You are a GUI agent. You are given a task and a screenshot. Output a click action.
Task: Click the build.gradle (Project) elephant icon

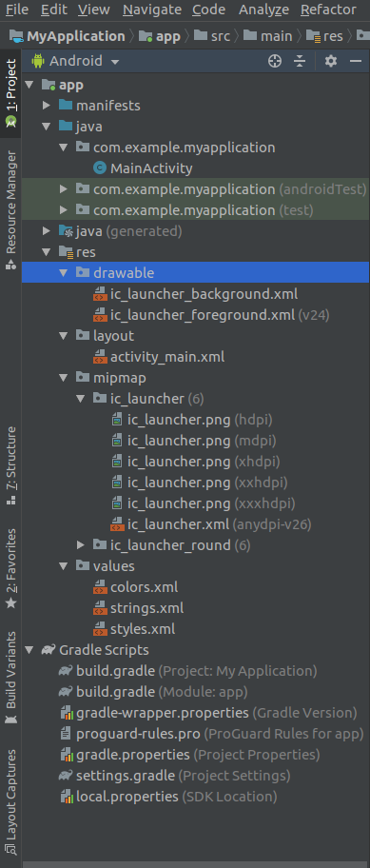click(x=66, y=671)
